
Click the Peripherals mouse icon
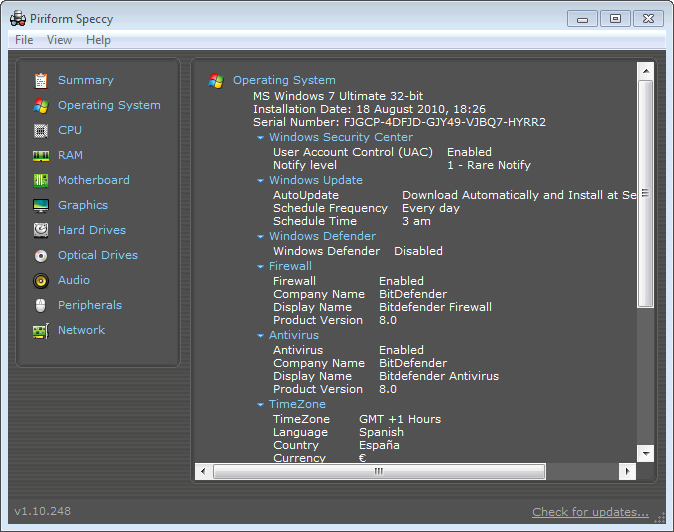[40, 306]
